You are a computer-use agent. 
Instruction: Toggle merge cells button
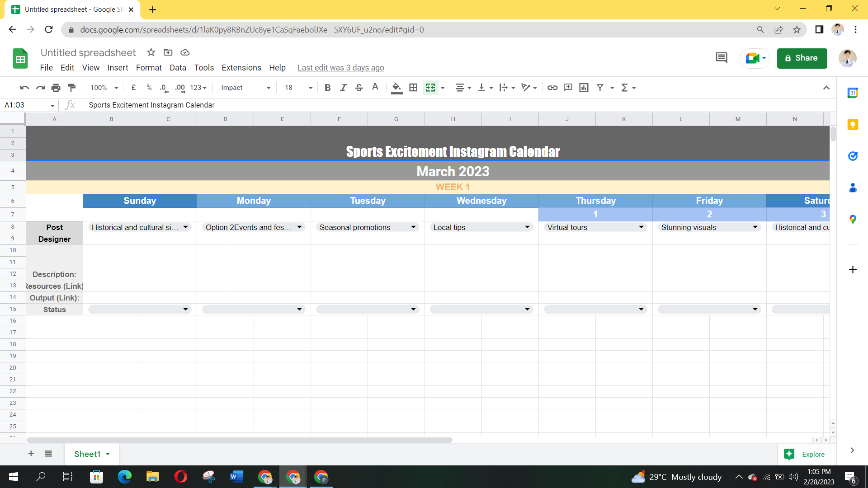tap(430, 88)
